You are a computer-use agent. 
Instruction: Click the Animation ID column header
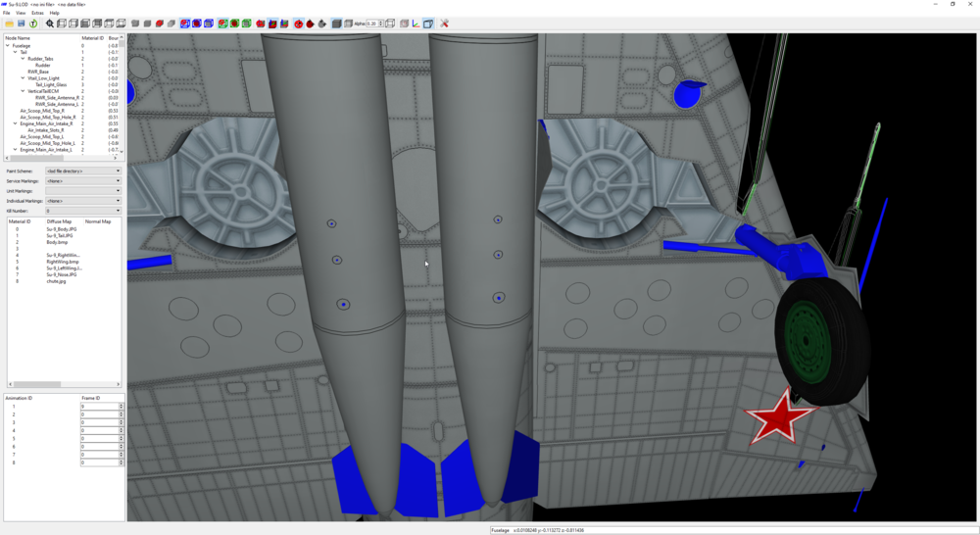pos(19,398)
